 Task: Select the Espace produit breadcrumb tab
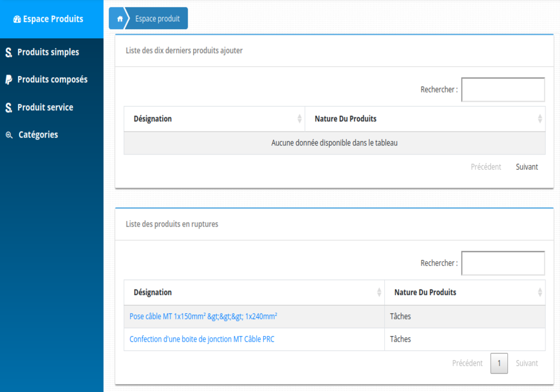pos(157,19)
